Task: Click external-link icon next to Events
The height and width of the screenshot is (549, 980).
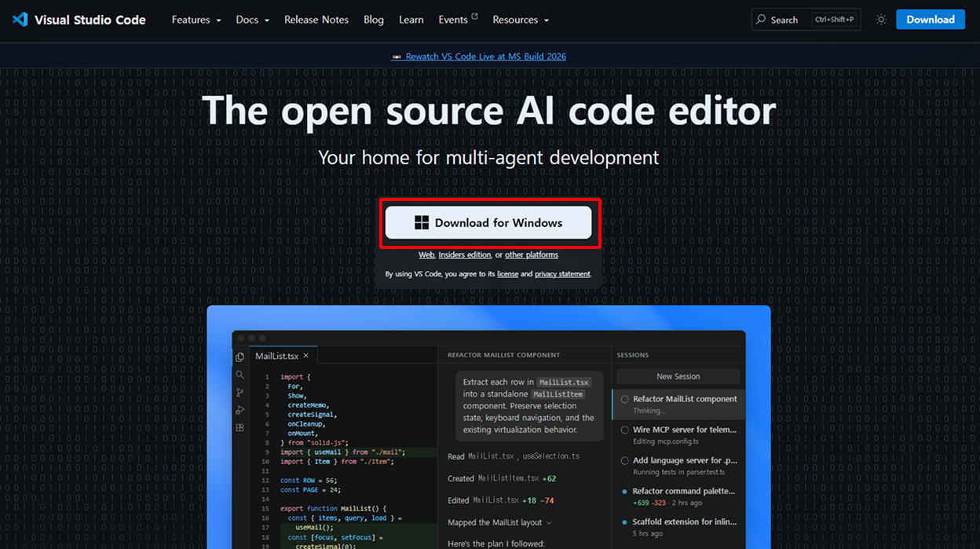Action: pos(475,16)
